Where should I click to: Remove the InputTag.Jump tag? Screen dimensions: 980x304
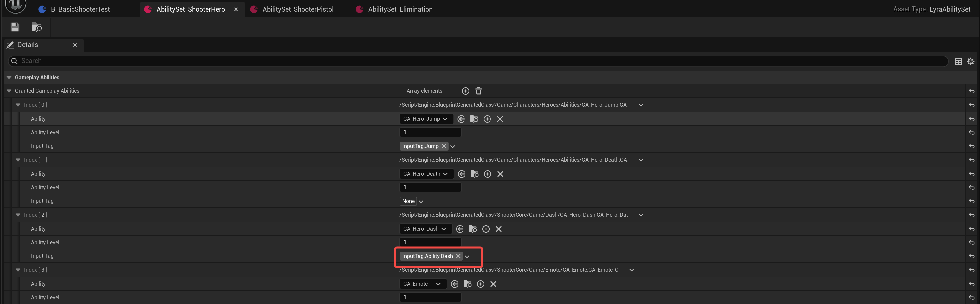(444, 146)
